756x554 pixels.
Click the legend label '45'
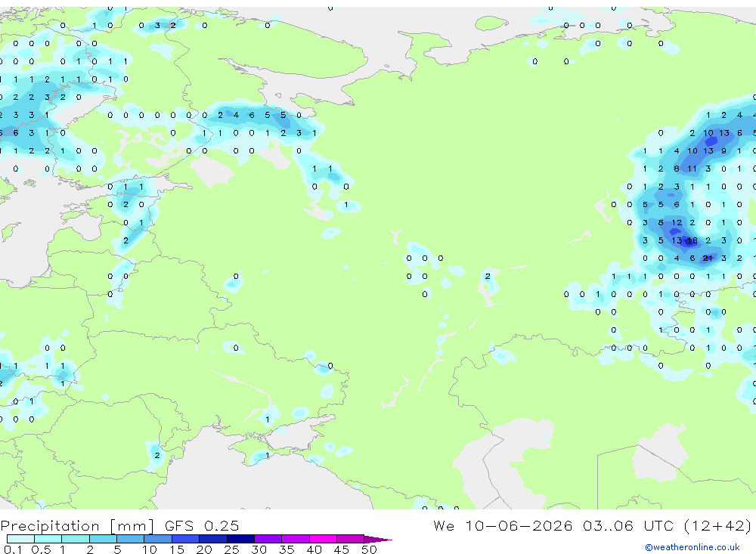(342, 549)
